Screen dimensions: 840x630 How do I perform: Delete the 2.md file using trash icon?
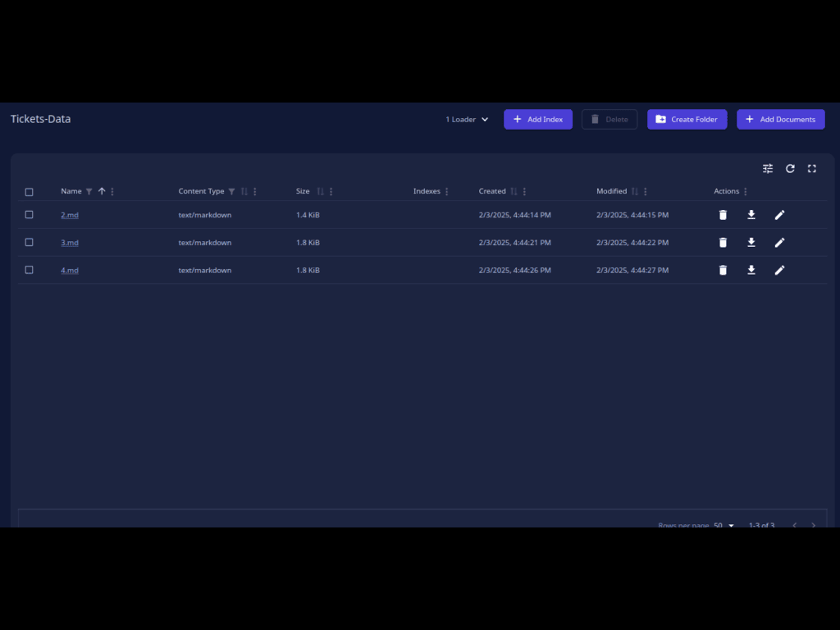(723, 215)
